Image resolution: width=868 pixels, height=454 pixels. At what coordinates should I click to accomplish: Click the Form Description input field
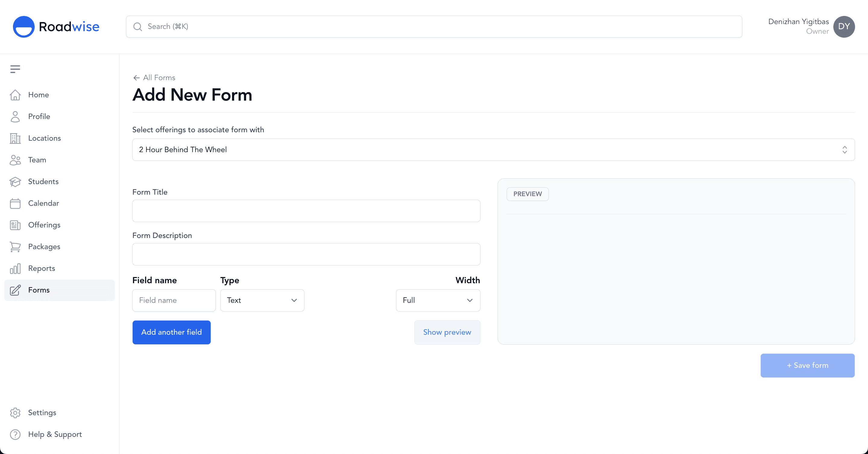point(306,254)
